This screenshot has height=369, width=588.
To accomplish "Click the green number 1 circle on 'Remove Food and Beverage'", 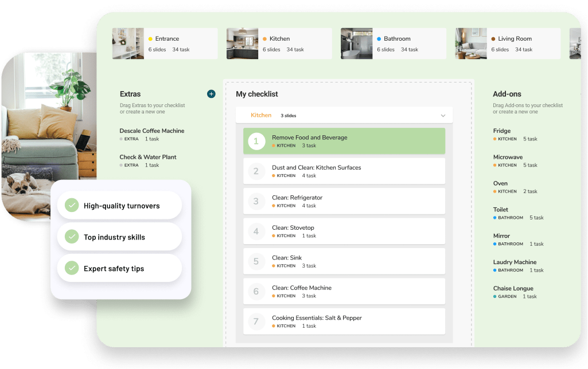I will coord(256,140).
